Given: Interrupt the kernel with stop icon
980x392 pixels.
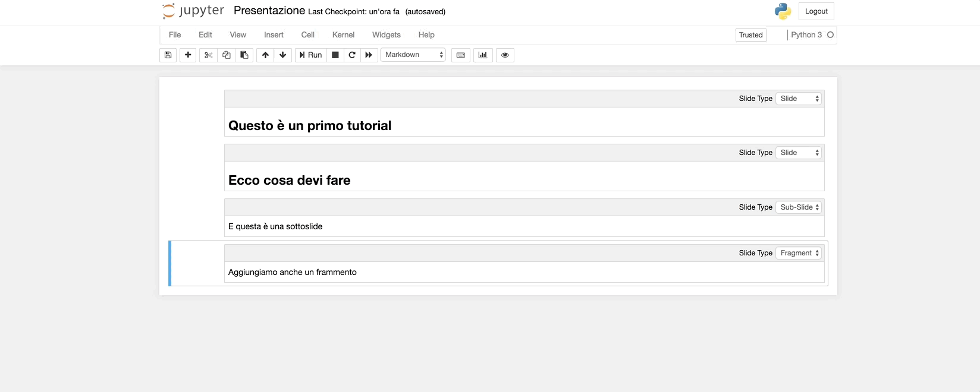Looking at the screenshot, I should click(x=335, y=55).
